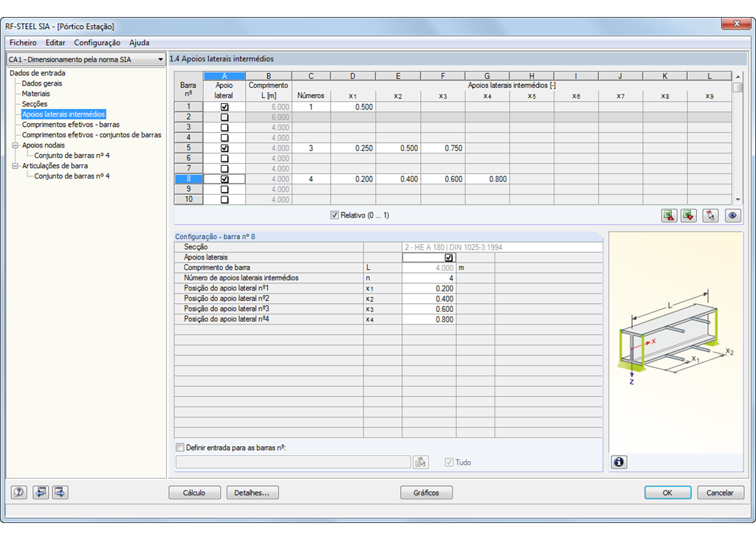Screen dimensions: 756x540
Task: Open the Ajuda menu
Action: (x=140, y=42)
